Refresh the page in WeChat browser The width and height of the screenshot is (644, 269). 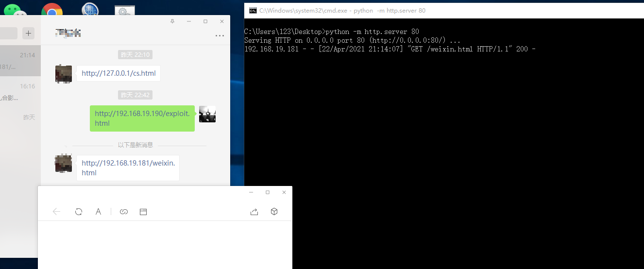click(x=79, y=212)
